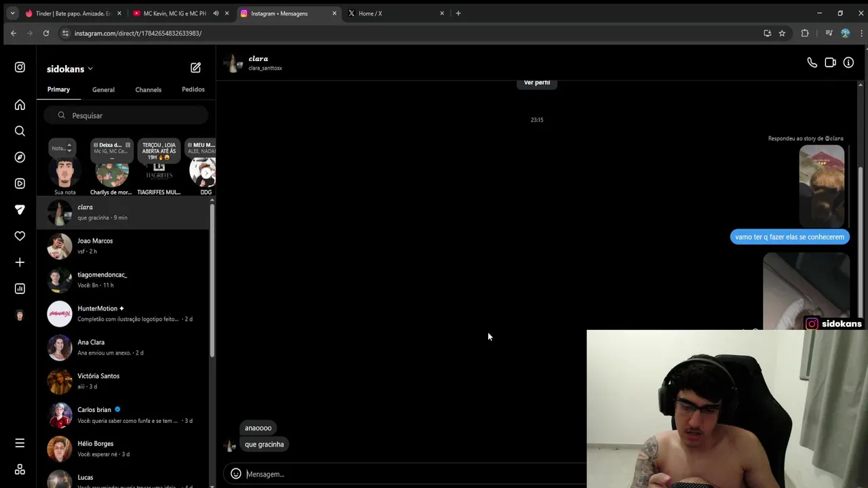
Task: Click the Create plus icon
Action: pos(20,262)
